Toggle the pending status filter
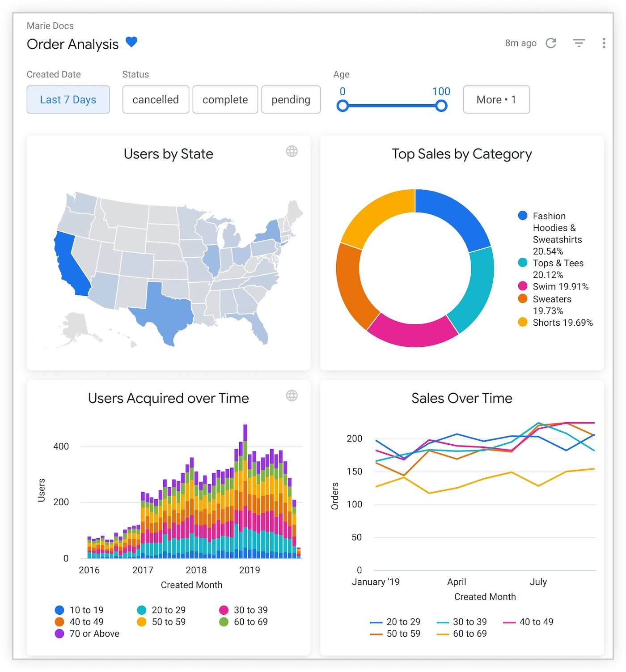The width and height of the screenshot is (626, 672). [x=291, y=99]
